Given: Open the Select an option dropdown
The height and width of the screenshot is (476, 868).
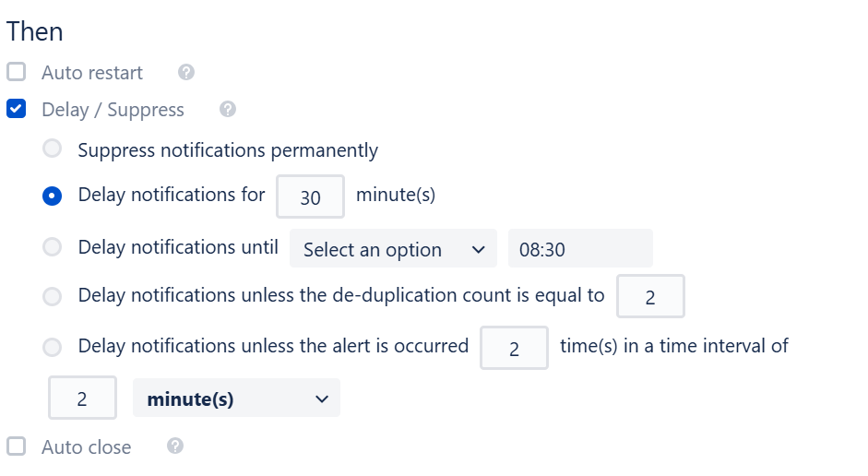Looking at the screenshot, I should (x=393, y=249).
